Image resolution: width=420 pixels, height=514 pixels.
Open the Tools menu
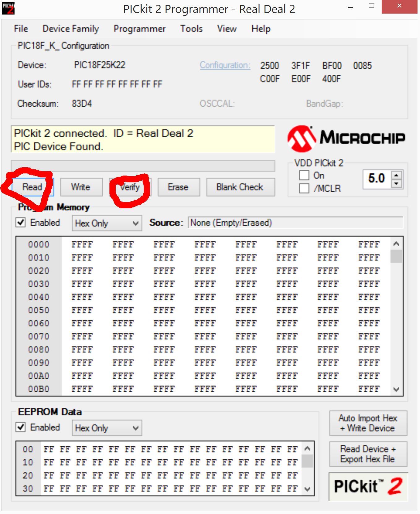pos(191,29)
